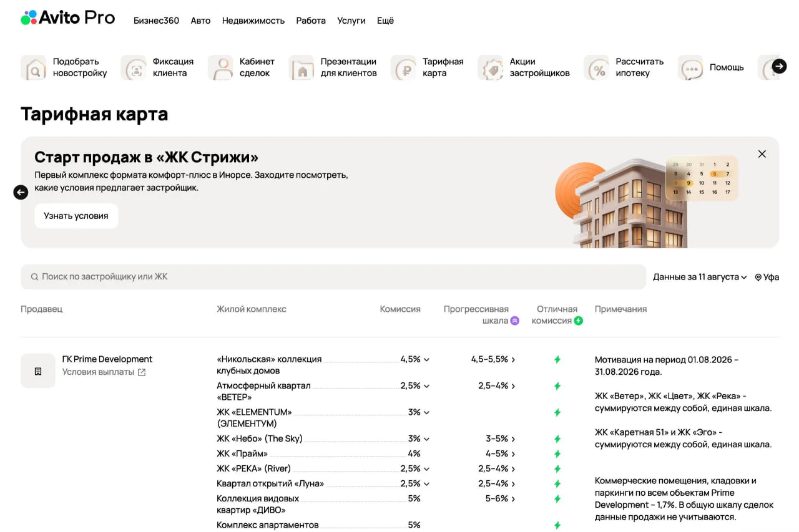Image resolution: width=799 pixels, height=532 pixels.
Task: Open the 2,5–4% progressive scale for ВЕТЕР
Action: pos(497,385)
